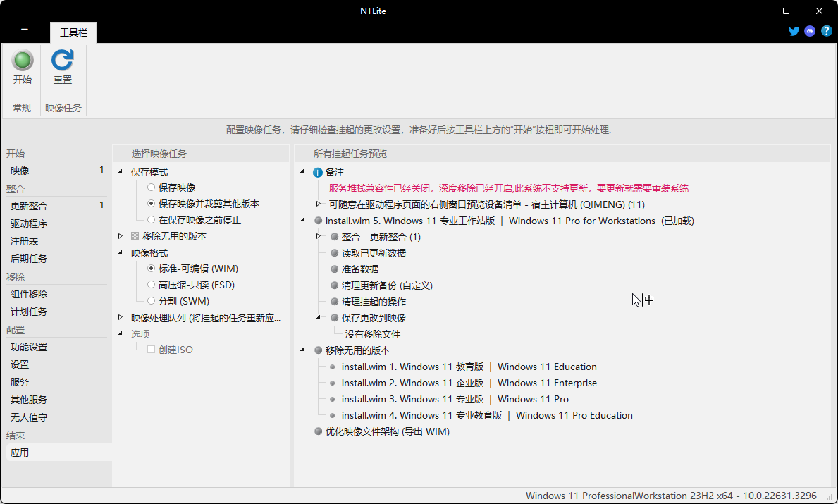Open the hamburger menu icon
Screen dimensions: 838x504
click(x=25, y=32)
